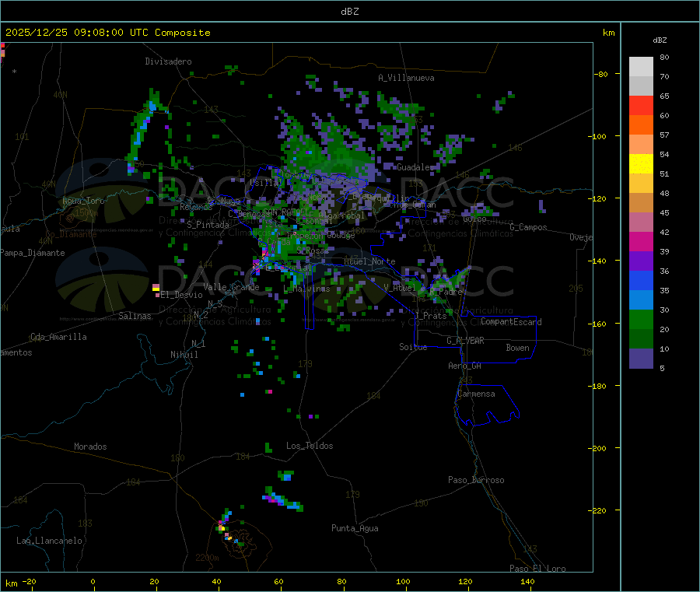Click the A_Villanueva location label

(x=406, y=78)
